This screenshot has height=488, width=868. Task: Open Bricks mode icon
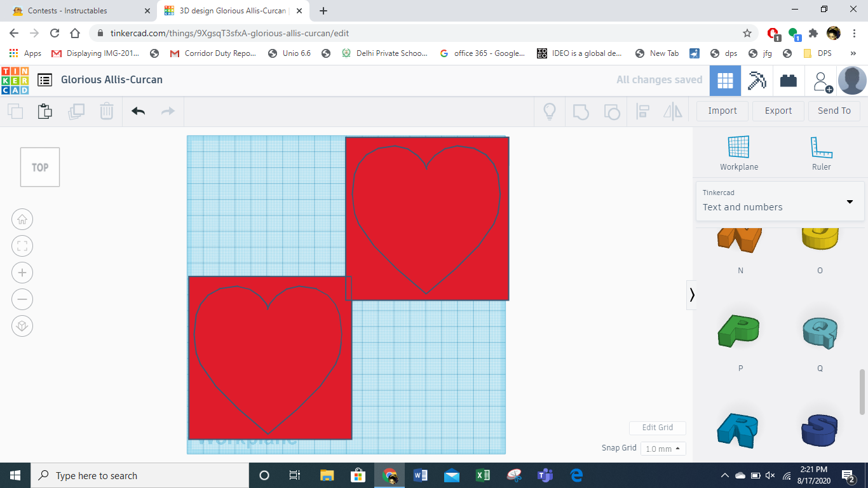[x=789, y=81]
